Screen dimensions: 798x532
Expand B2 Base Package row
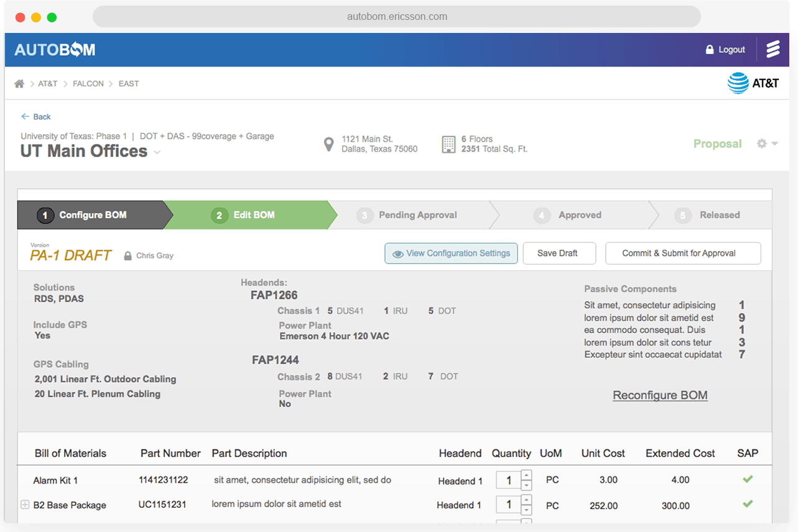click(x=25, y=505)
